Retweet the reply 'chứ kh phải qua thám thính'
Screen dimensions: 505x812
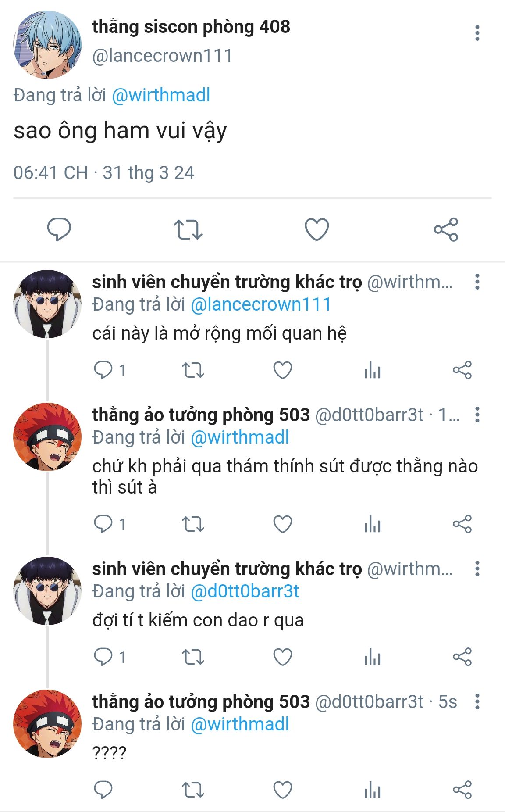pos(193,524)
